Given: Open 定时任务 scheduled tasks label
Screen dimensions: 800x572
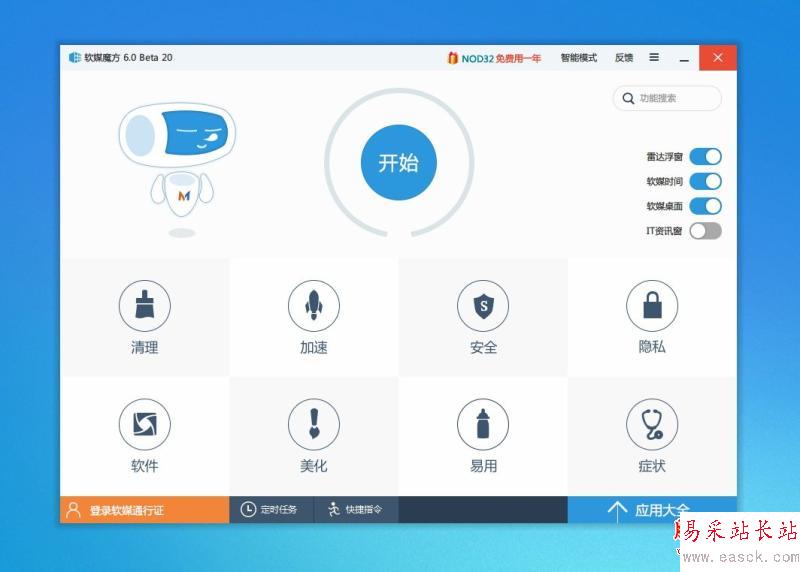Looking at the screenshot, I should click(279, 509).
